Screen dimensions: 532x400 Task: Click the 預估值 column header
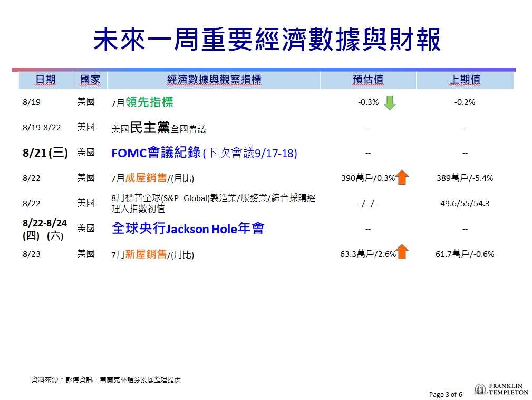(368, 80)
